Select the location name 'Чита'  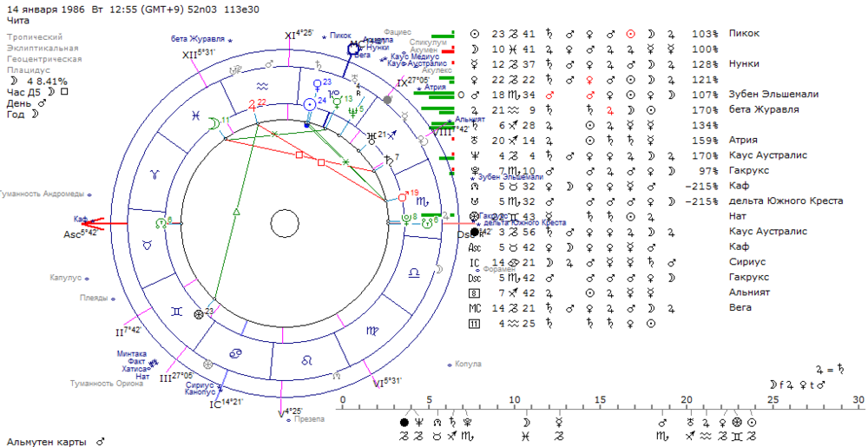tap(18, 21)
